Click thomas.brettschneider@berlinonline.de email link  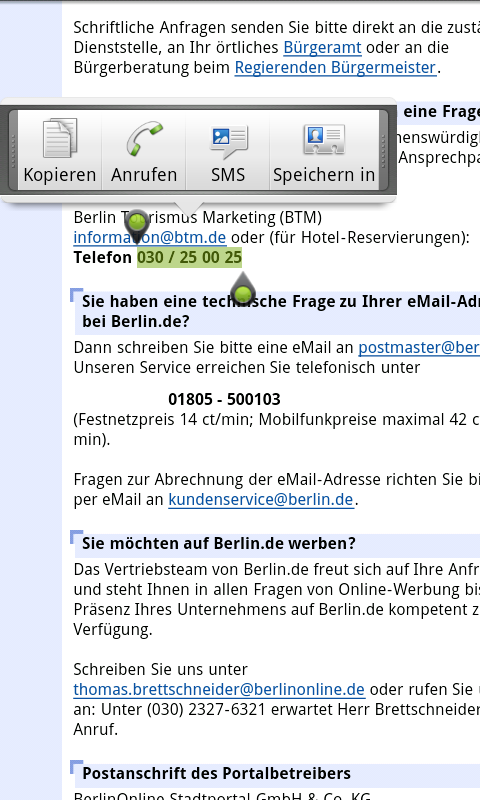pos(219,689)
